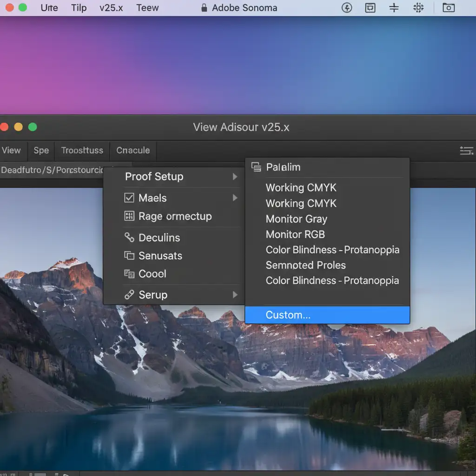Open the Troosttuss tab
This screenshot has height=476, width=476.
[x=82, y=150]
